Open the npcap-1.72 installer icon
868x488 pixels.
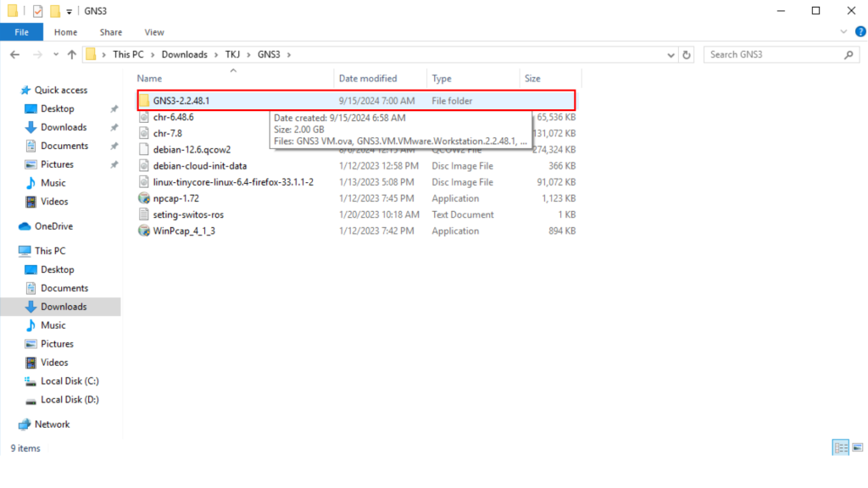pyautogui.click(x=144, y=198)
